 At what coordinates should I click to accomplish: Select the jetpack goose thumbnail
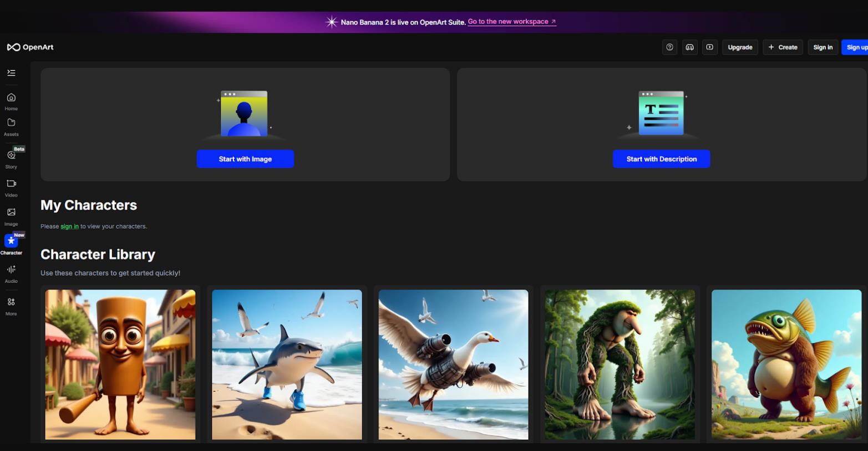click(x=454, y=364)
